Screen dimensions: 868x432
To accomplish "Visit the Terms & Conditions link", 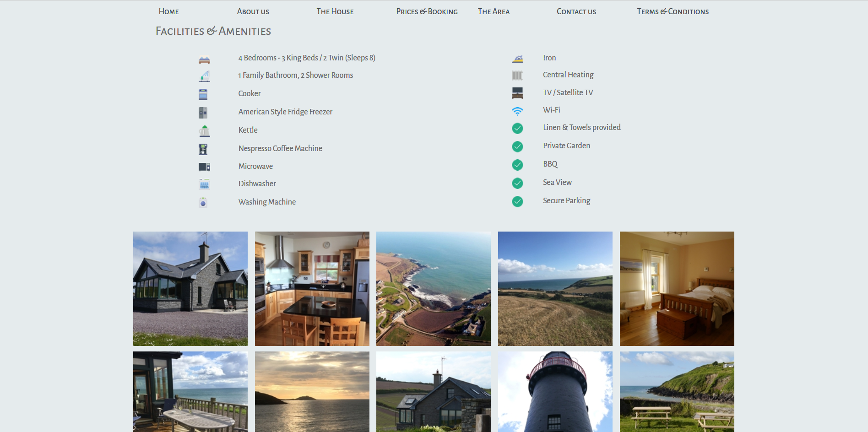I will point(673,11).
